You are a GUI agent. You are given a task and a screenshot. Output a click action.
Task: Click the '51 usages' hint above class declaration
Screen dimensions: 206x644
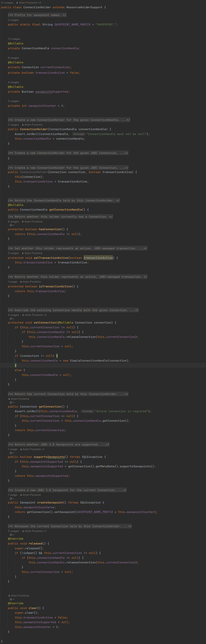click(7, 3)
